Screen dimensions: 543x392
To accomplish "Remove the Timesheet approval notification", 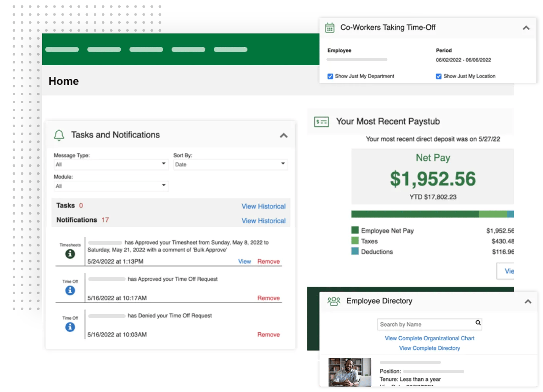I will click(269, 261).
